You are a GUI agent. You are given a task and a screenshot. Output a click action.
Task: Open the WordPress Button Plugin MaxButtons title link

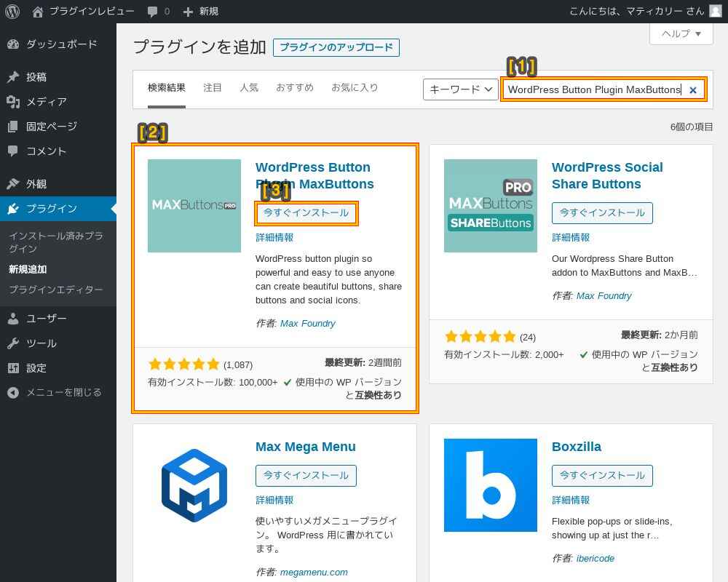pos(314,175)
